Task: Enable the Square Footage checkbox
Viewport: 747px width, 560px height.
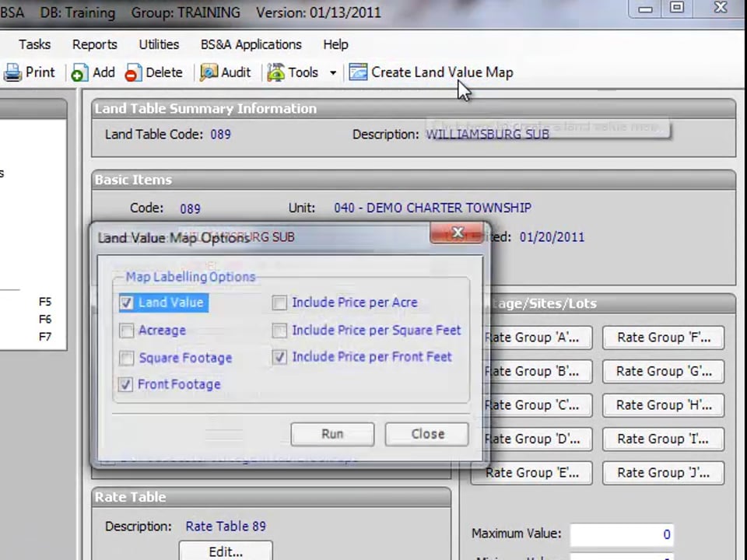Action: point(127,358)
